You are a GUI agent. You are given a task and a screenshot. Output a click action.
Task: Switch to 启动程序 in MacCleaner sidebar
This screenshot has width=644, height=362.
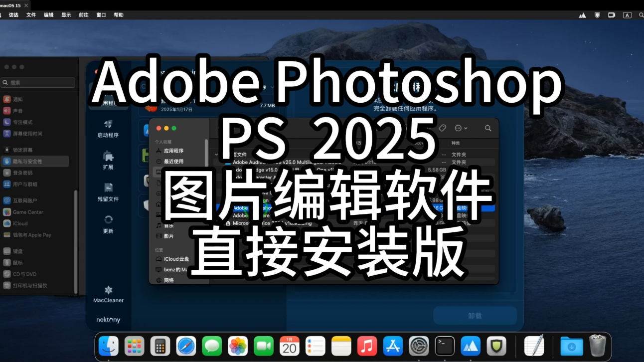pos(108,129)
